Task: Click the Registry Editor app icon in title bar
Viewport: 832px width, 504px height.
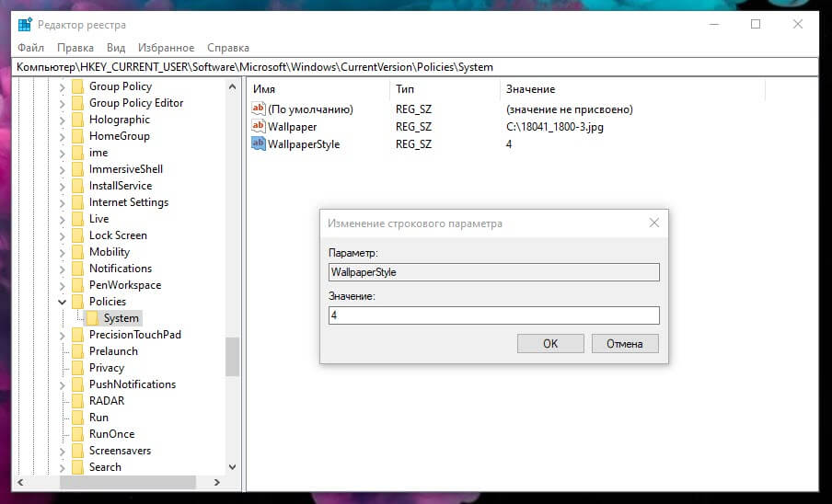Action: click(25, 25)
